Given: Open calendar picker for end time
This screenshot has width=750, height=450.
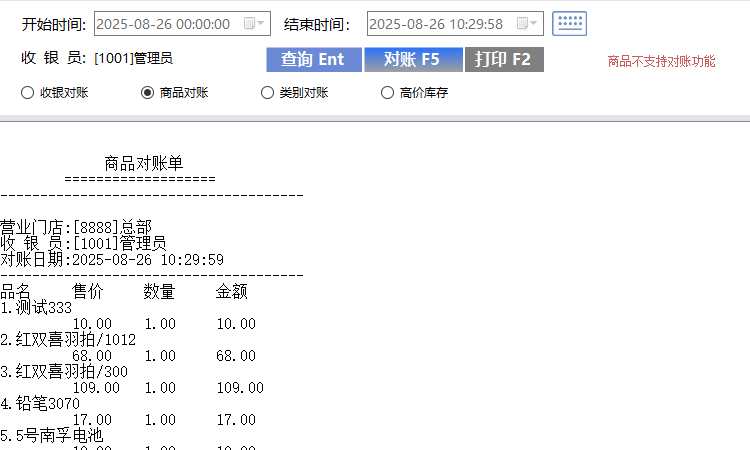Looking at the screenshot, I should [x=530, y=23].
